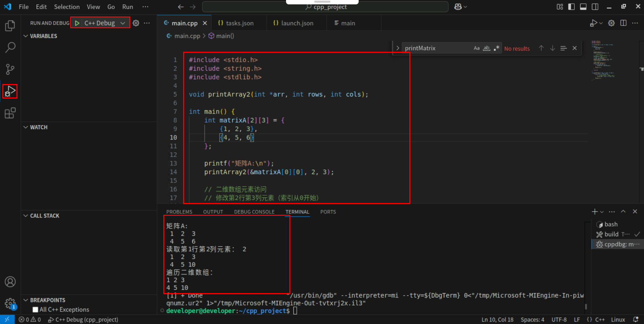Toggle Match Case in find widget

(476, 48)
